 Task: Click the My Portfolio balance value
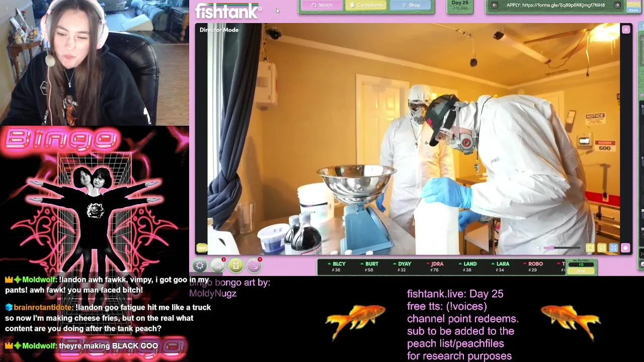(581, 265)
